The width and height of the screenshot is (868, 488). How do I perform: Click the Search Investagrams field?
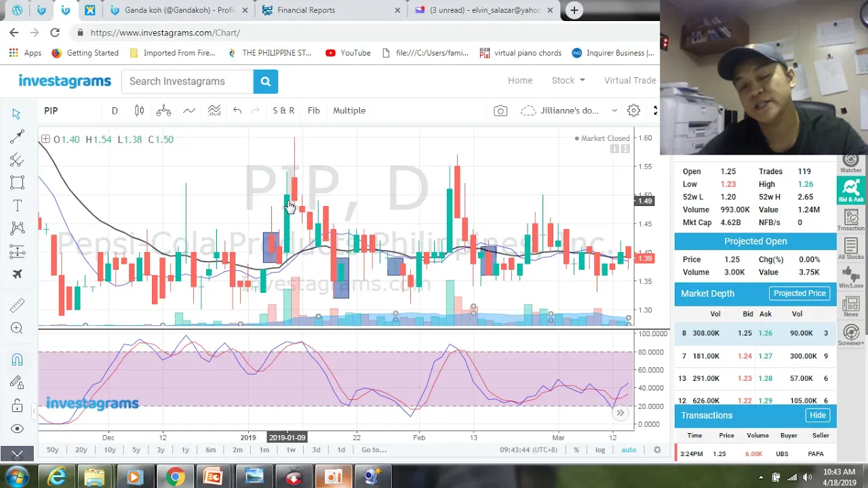point(188,81)
